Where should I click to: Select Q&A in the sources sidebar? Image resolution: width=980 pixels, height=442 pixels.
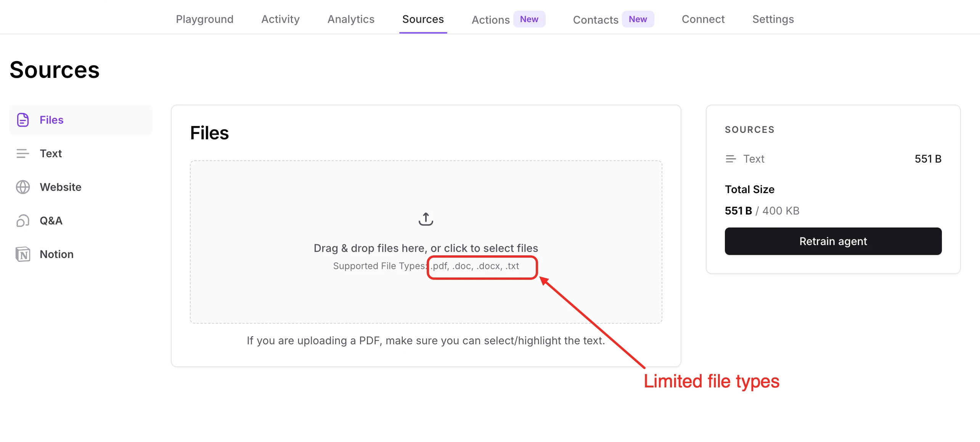click(x=81, y=221)
